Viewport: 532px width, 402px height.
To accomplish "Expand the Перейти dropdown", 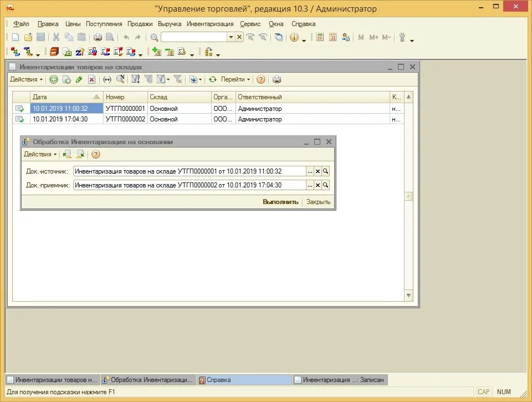I will click(x=236, y=79).
